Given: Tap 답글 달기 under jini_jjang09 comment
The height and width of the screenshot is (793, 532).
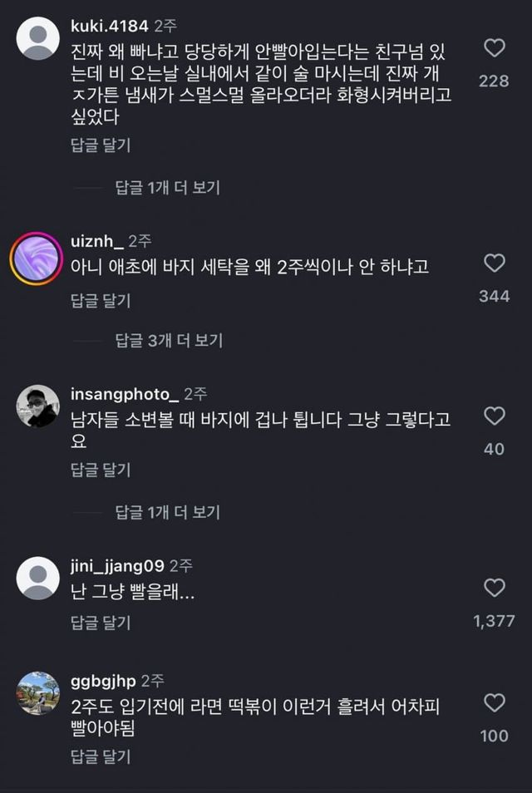Looking at the screenshot, I should (x=101, y=623).
